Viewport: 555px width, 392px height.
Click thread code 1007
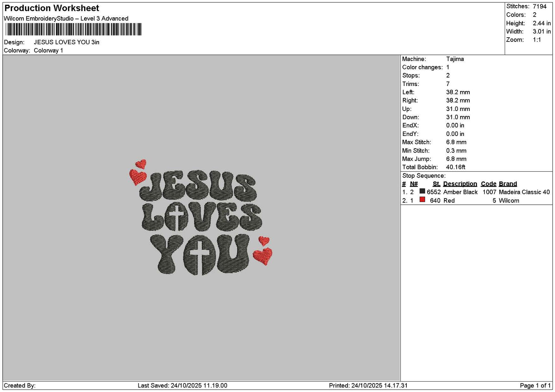tap(489, 192)
